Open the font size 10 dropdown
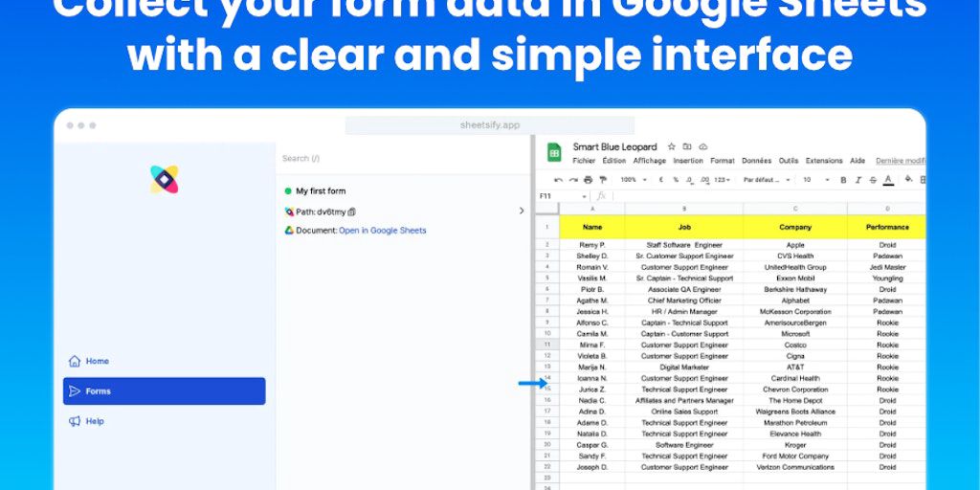 tap(816, 180)
